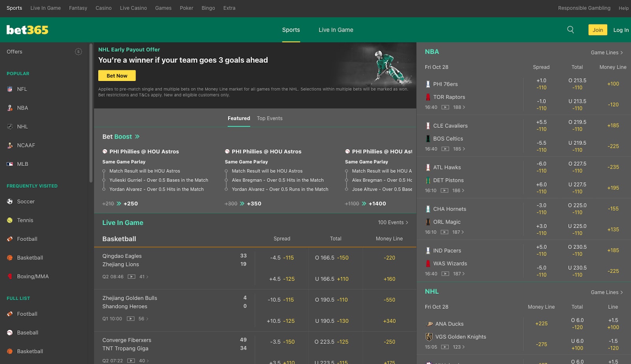Image resolution: width=631 pixels, height=364 pixels.
Task: Toggle the live stream icon for 76ers vs Raptors
Action: pyautogui.click(x=445, y=107)
